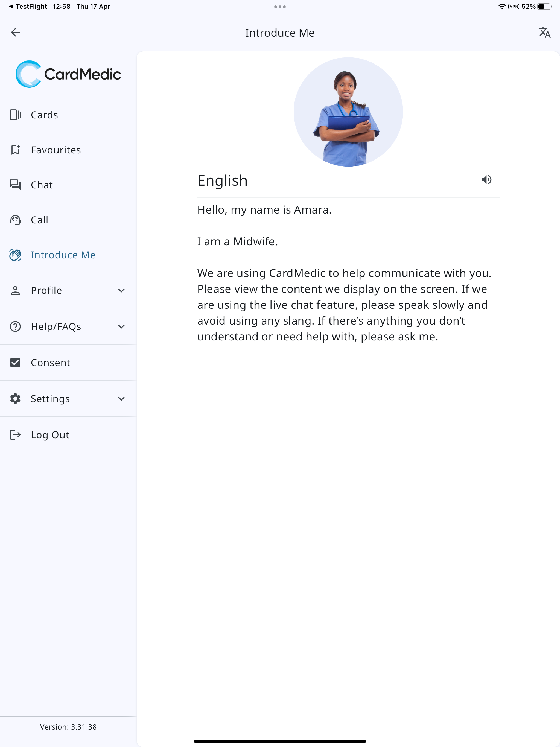Play the English audio speaker icon
This screenshot has height=747, width=560.
pos(486,180)
